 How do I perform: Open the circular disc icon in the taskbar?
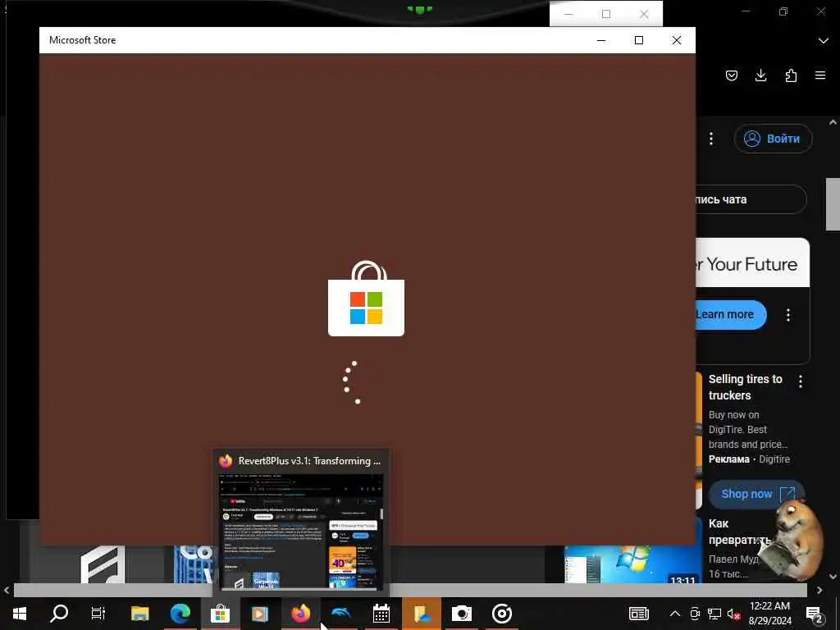[x=501, y=614]
